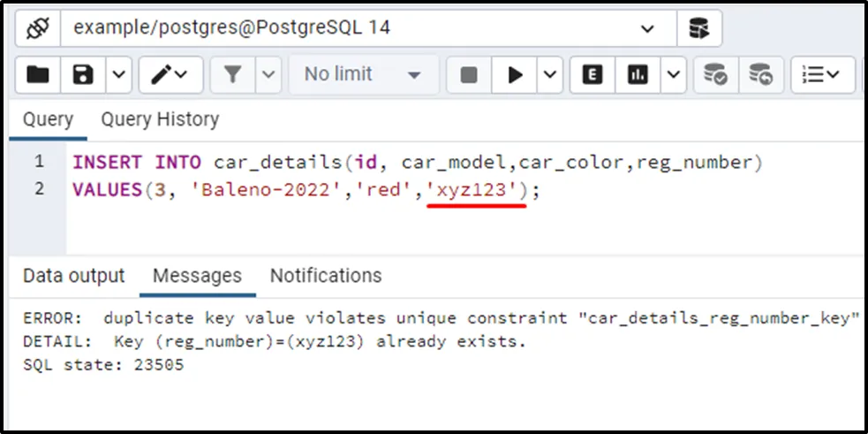Screen dimensions: 868x434
Task: Expand the execute options dropdown arrow
Action: 549,75
